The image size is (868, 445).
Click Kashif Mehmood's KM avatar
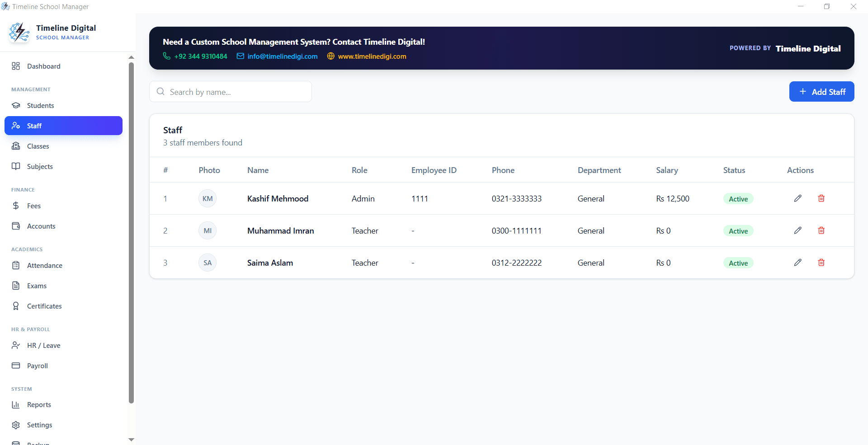coord(207,198)
